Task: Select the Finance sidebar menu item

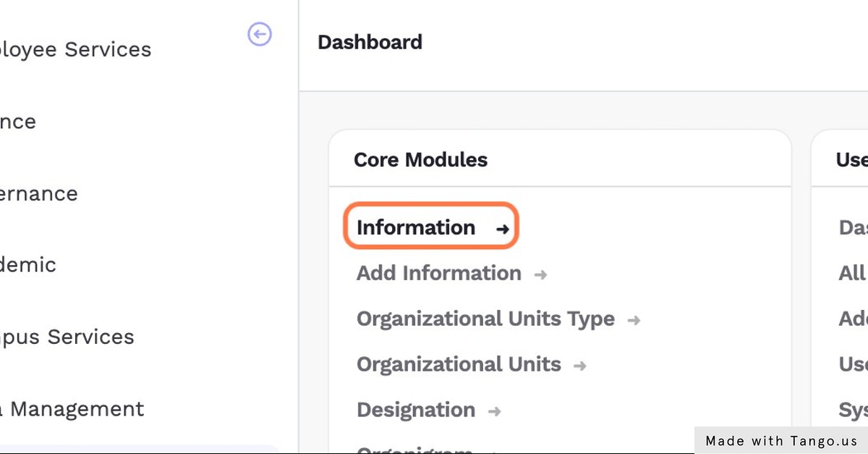Action: [18, 121]
